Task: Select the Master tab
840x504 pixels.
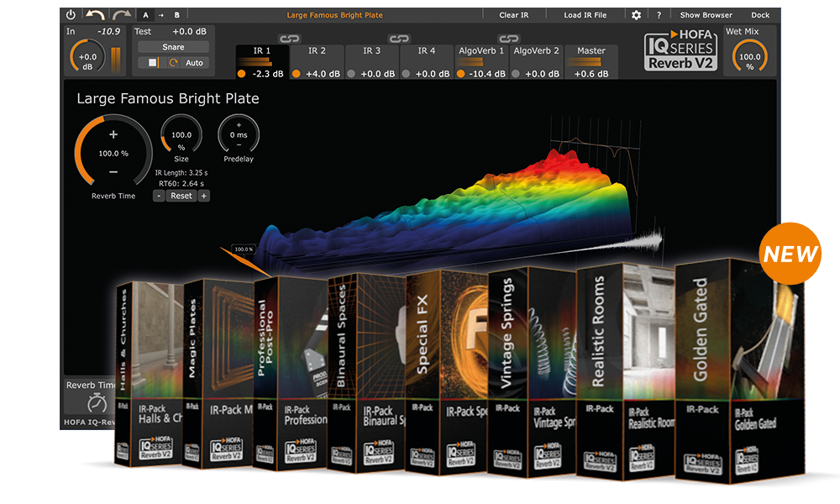Action: (x=591, y=50)
